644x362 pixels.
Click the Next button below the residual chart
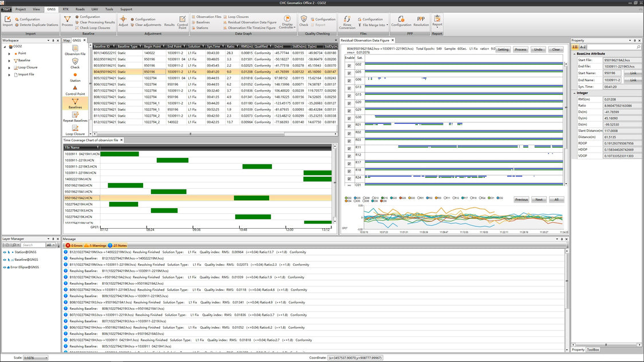click(539, 200)
